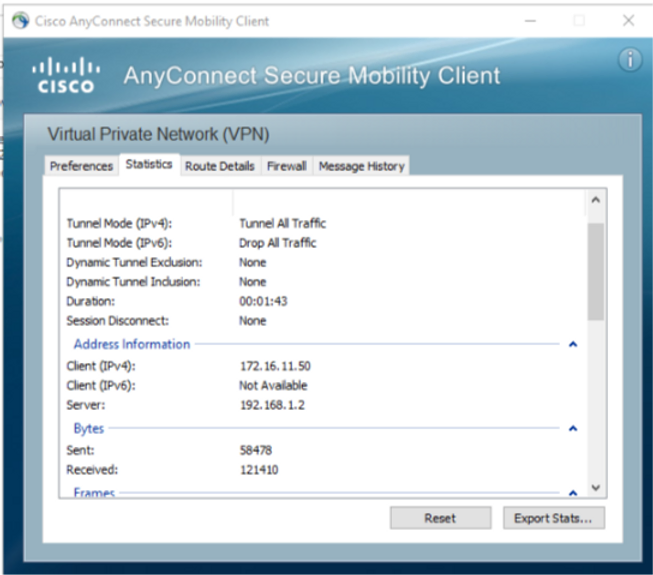Click the Server: label
The image size is (653, 575).
86,405
